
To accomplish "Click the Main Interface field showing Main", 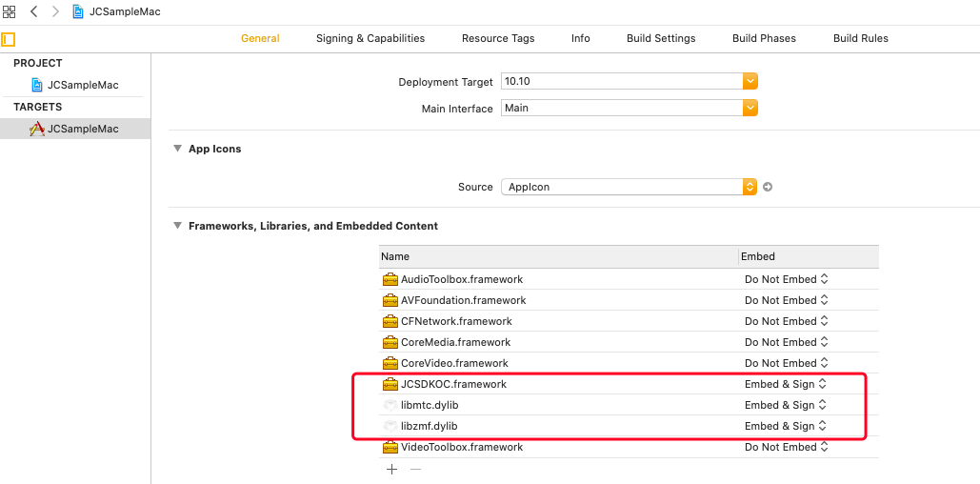I will coord(622,109).
